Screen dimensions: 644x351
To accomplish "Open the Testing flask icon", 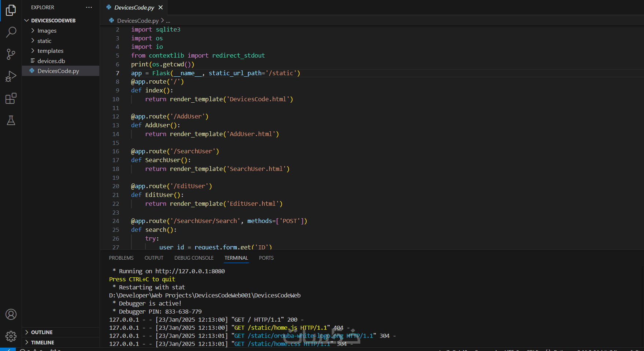I will coord(11,120).
